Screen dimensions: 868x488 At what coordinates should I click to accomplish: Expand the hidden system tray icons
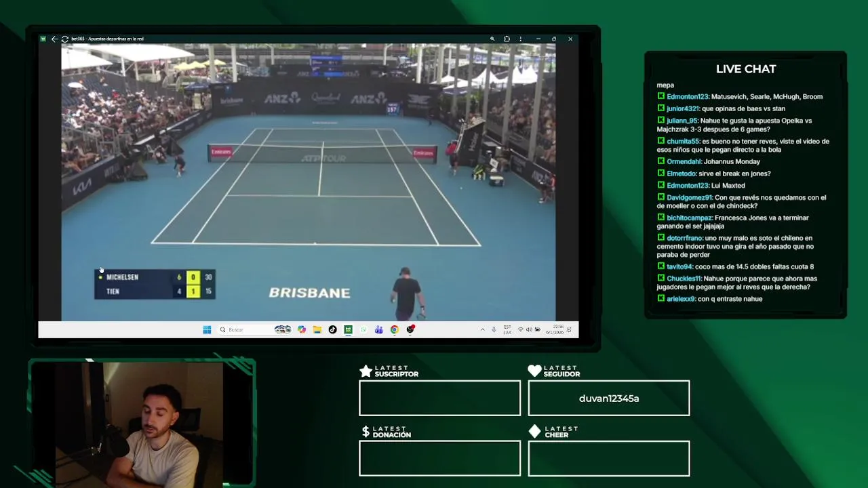483,329
